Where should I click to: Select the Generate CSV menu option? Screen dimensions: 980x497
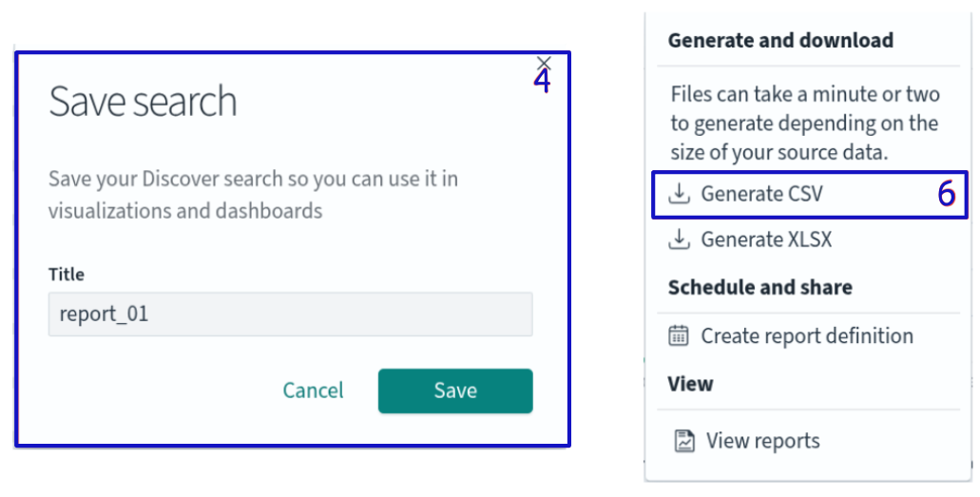761,194
